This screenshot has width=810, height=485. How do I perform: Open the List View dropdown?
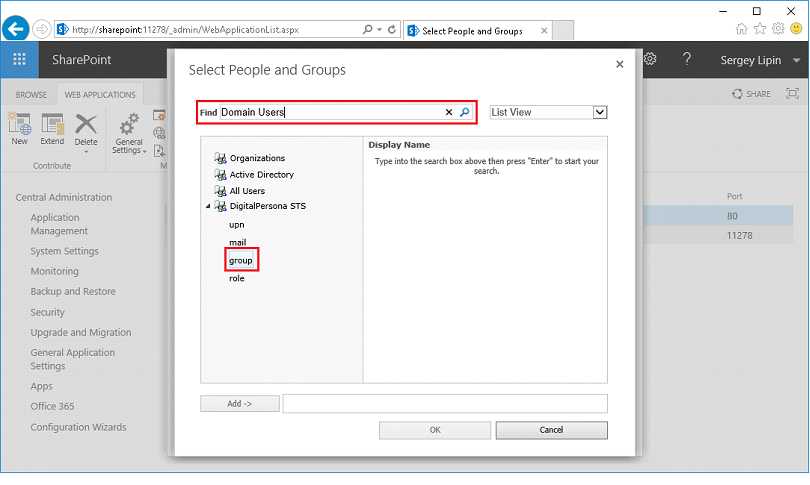click(x=600, y=112)
